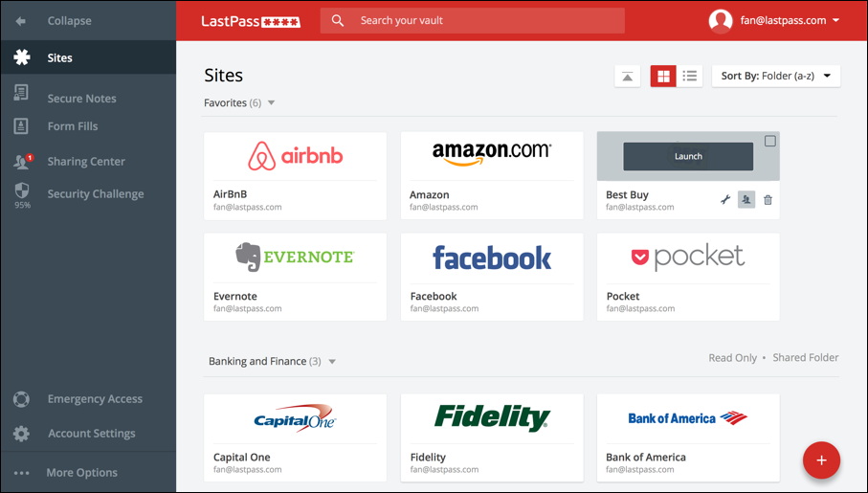
Task: Open the Sort By dropdown
Action: pos(775,76)
